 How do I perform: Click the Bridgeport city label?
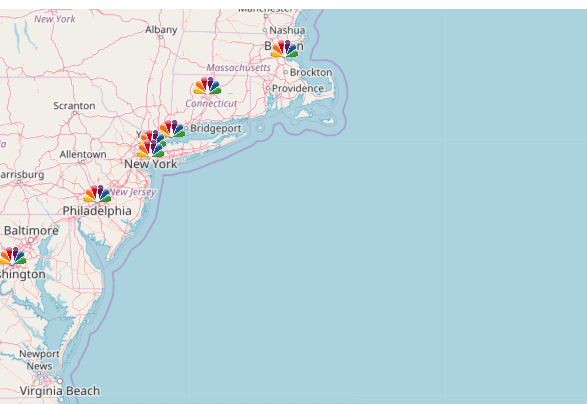pos(216,128)
